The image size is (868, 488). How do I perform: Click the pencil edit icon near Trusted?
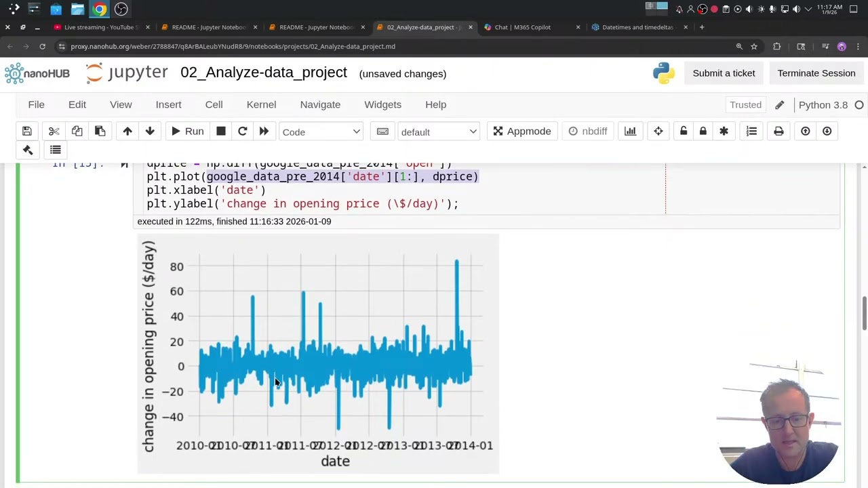pos(780,105)
